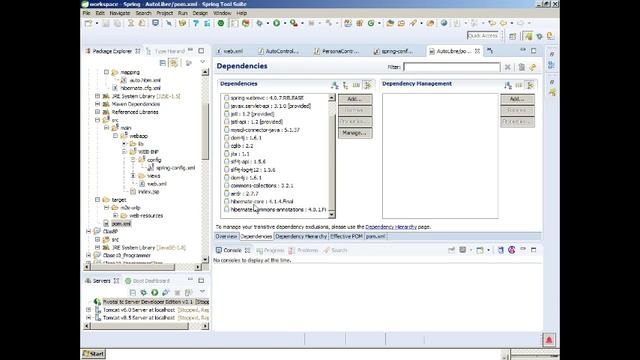Toggle Show GroupId in Dependency Management section
Image resolution: width=640 pixels, height=360 pixels.
point(519,85)
